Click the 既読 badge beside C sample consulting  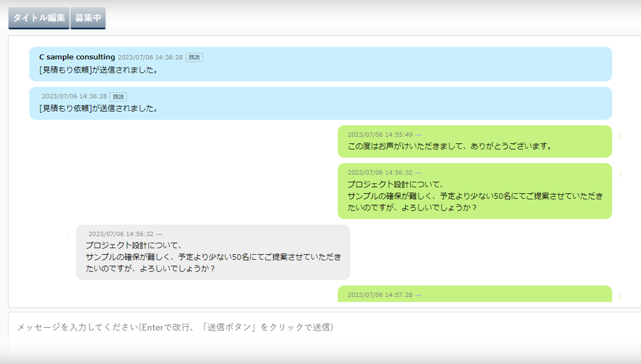(194, 57)
